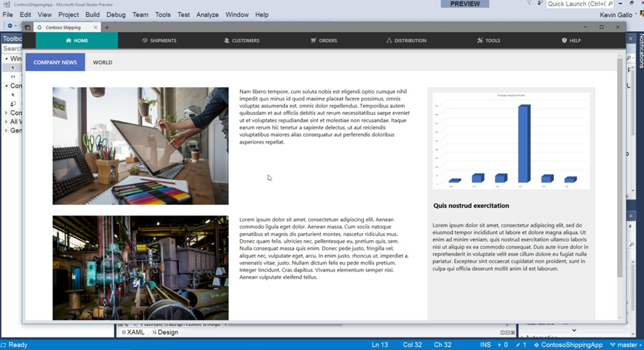Open the Project menu
Screen dimensions: 644x350
tap(68, 15)
